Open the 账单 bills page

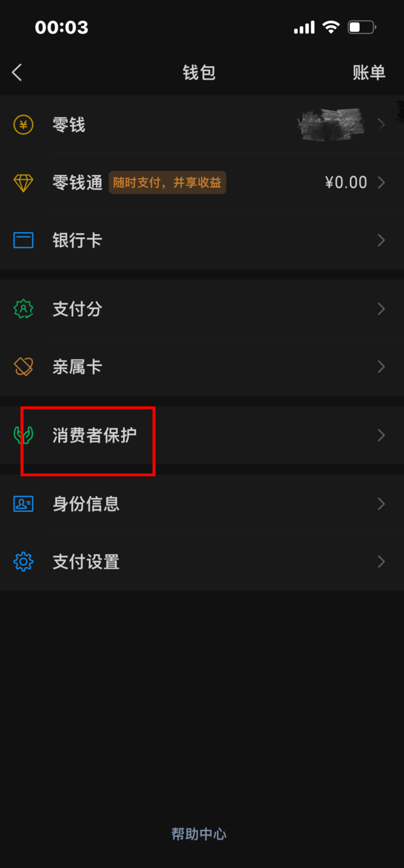tap(369, 73)
